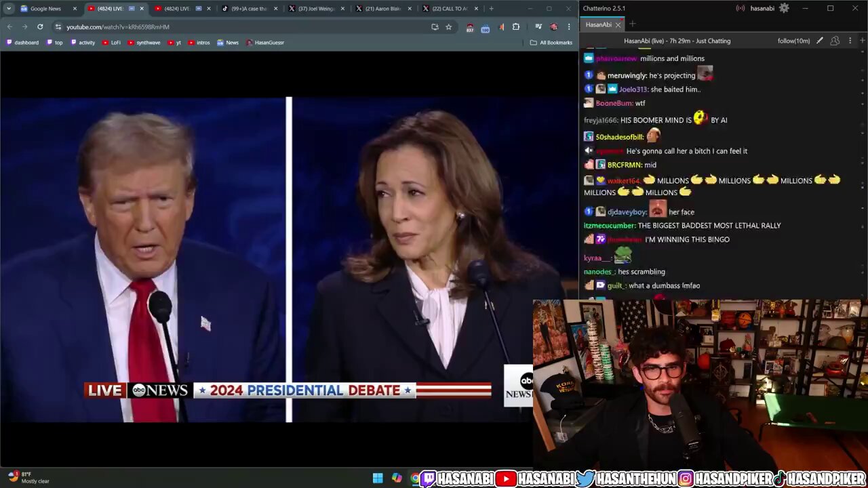Open media control icon in Chrome toolbar

pos(538,26)
